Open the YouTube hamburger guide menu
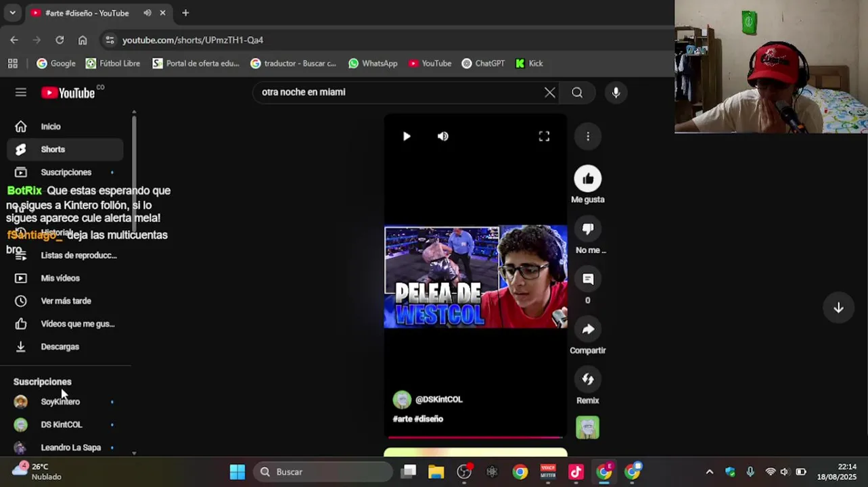This screenshot has height=487, width=868. (x=21, y=93)
